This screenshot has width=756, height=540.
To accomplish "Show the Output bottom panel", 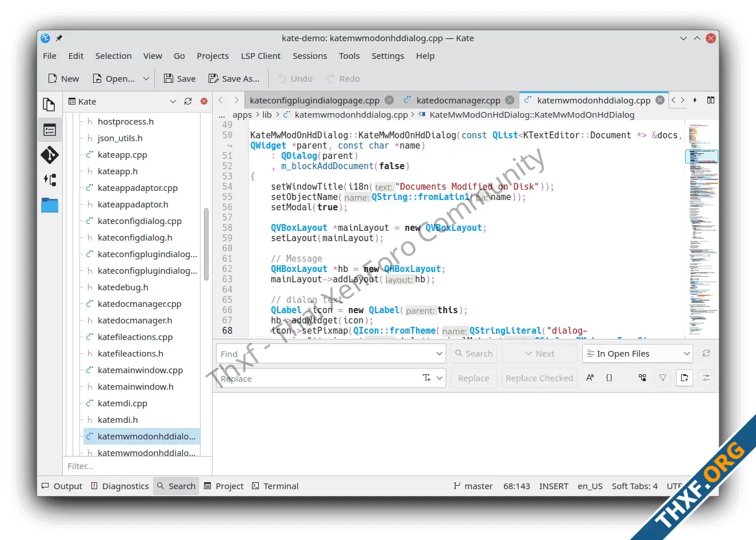I will (62, 486).
